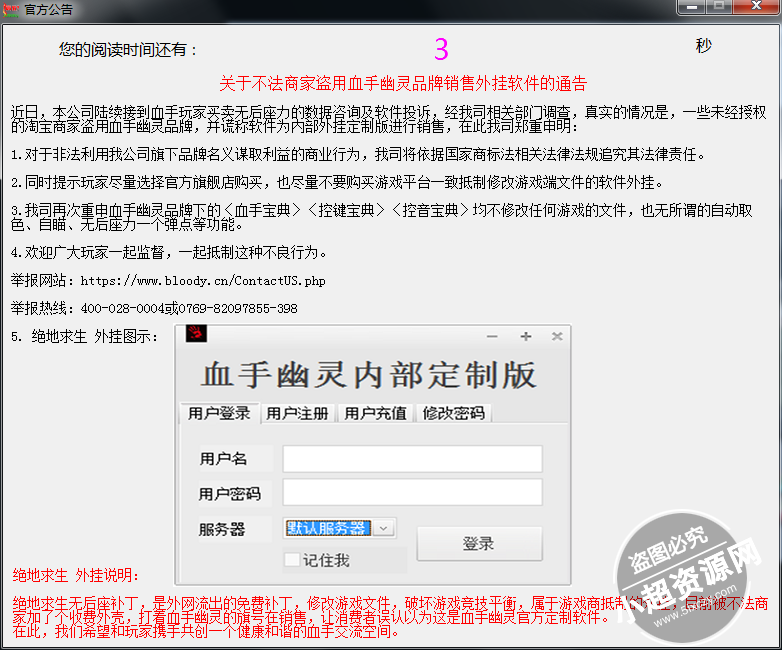Click the pink countdown number 3
This screenshot has height=650, width=782.
(441, 49)
